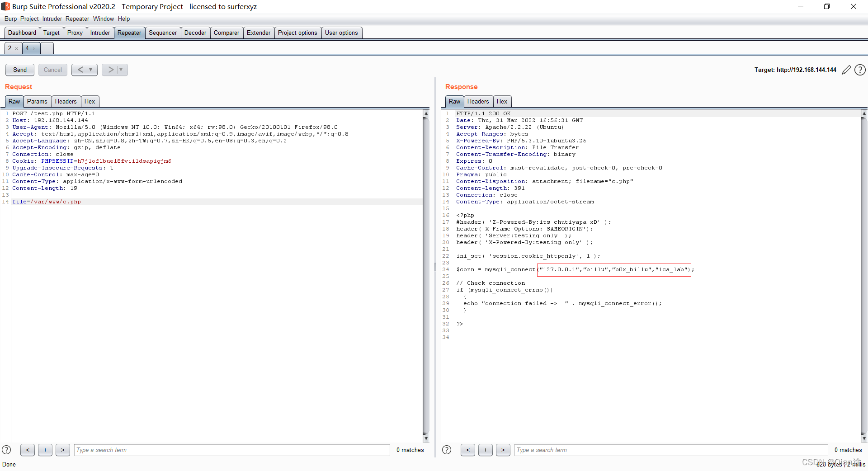868x471 pixels.
Task: Focus the response search term field
Action: 671,450
